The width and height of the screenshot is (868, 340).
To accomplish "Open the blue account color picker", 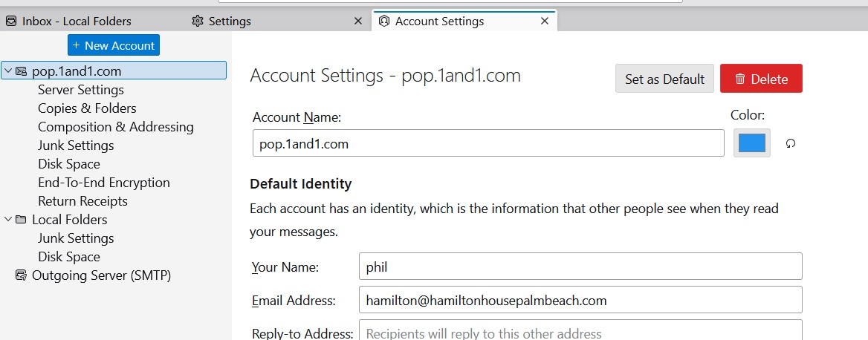I will click(x=752, y=143).
